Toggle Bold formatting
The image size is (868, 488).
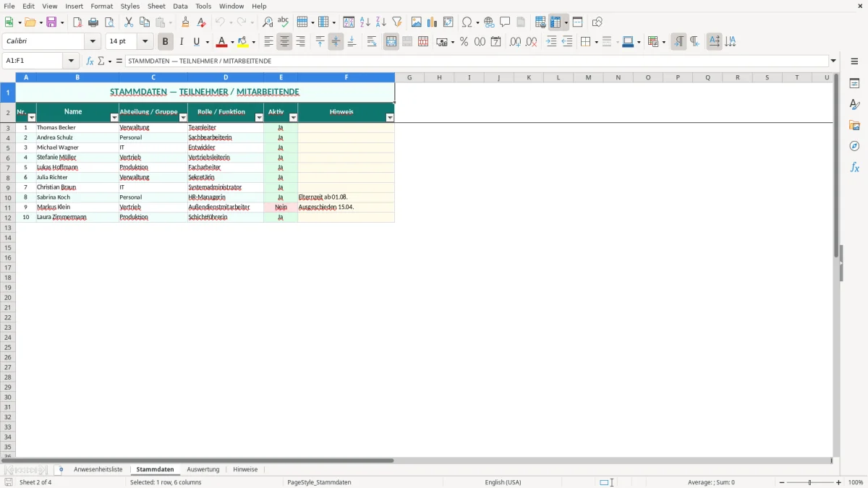[165, 42]
